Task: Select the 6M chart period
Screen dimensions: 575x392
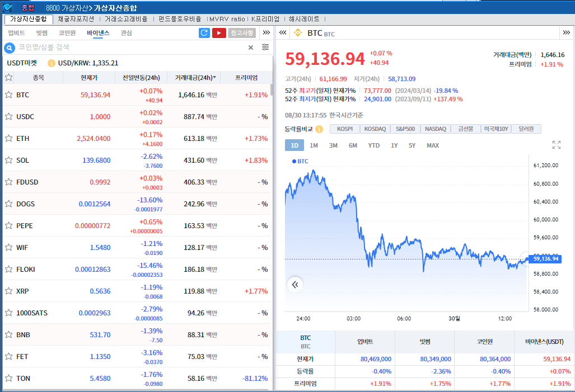Action: coord(353,145)
